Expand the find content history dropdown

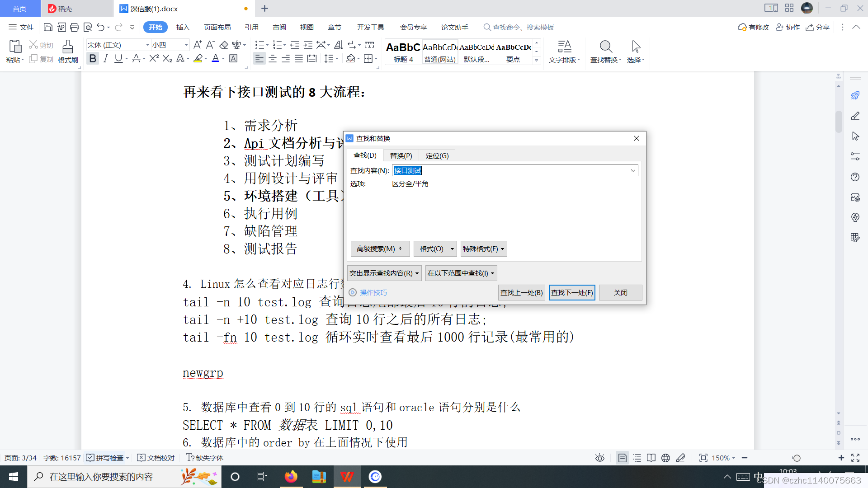click(633, 170)
